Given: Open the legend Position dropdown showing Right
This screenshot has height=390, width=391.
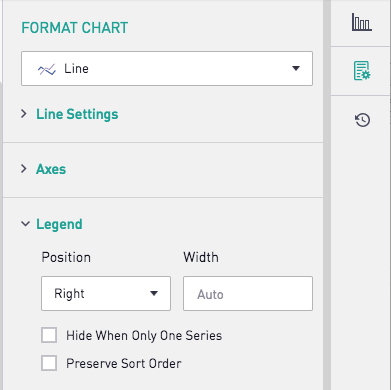Looking at the screenshot, I should 106,293.
